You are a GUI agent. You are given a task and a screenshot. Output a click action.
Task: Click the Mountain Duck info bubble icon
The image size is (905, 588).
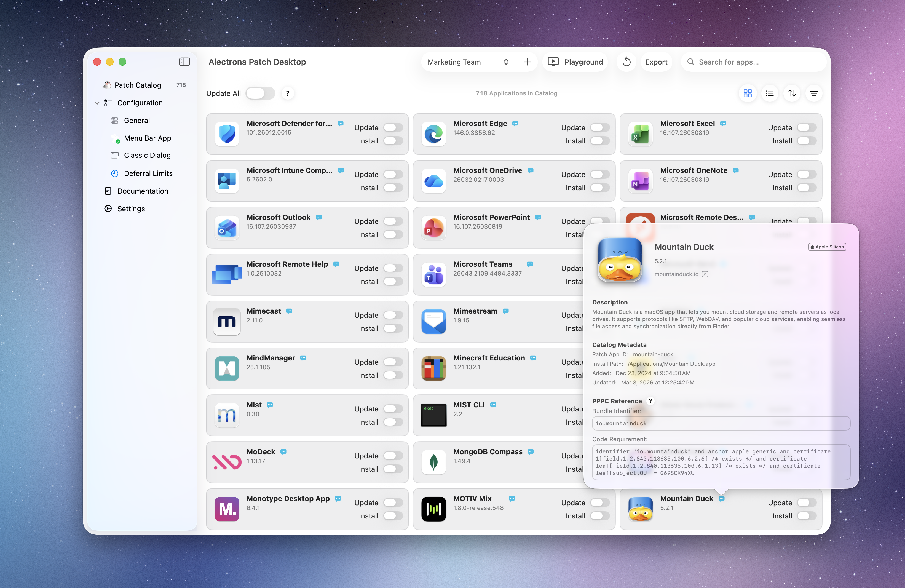tap(722, 499)
